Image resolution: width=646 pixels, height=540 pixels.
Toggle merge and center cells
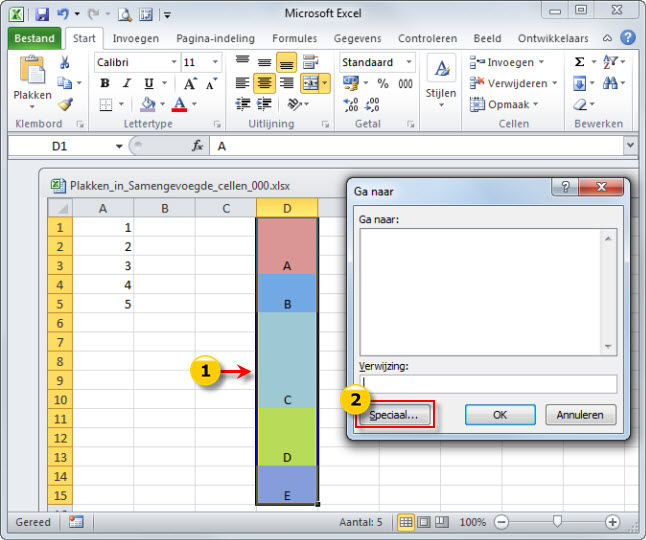click(310, 84)
